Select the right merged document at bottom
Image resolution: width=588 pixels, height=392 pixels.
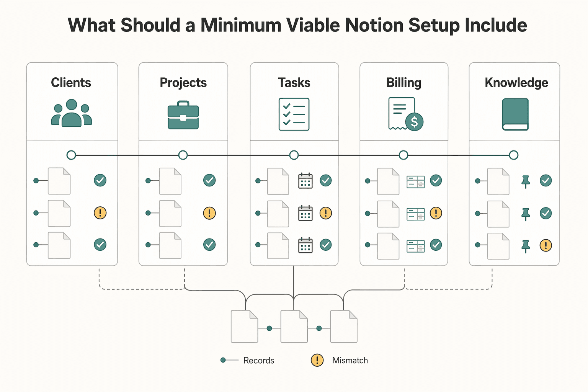coord(344,327)
